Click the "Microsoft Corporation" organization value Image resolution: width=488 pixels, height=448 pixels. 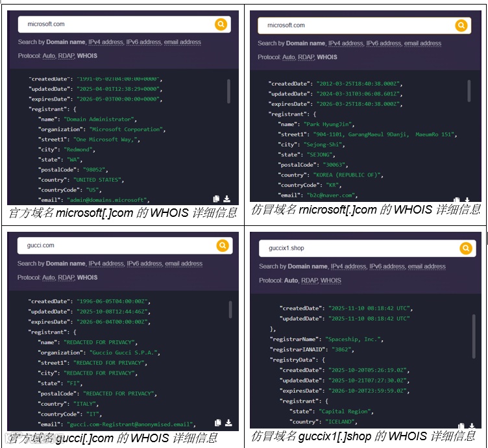point(126,129)
